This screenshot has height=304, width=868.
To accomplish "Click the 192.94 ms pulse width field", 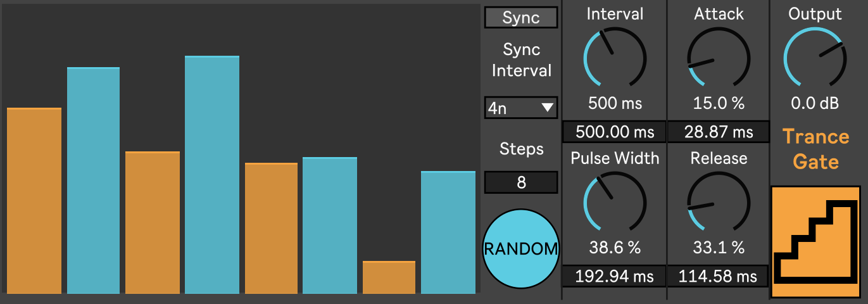I will click(x=614, y=276).
